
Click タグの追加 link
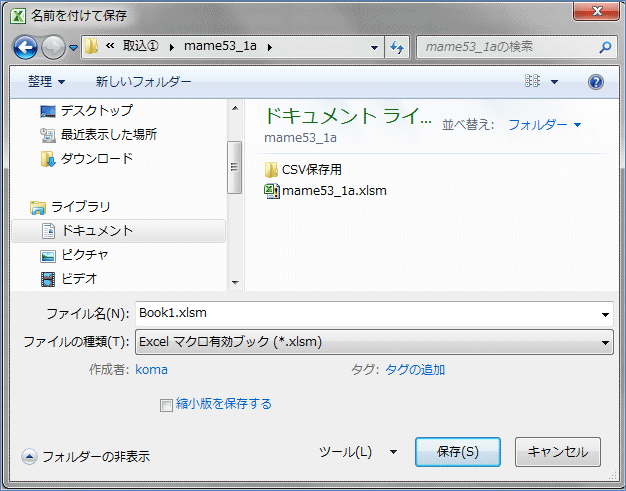[415, 370]
